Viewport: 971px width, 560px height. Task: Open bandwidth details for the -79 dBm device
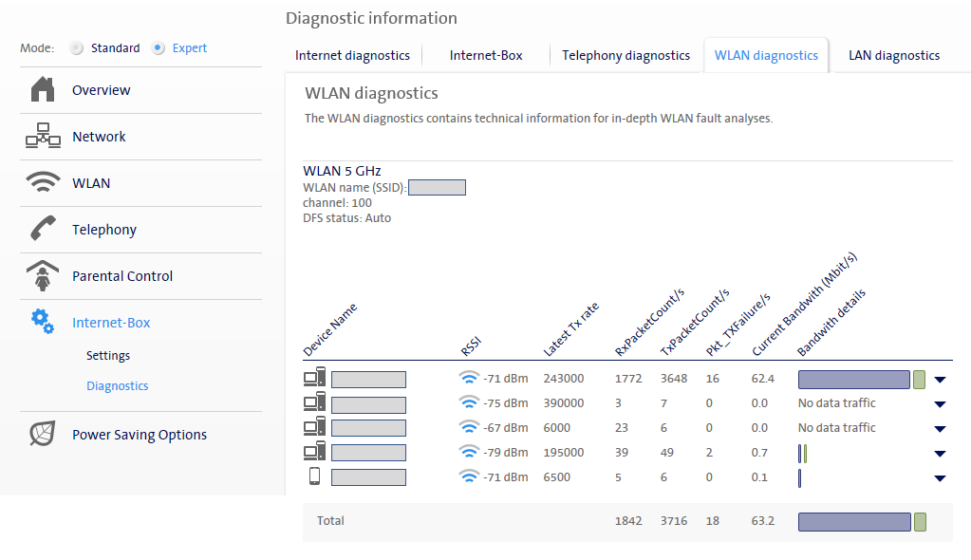940,452
